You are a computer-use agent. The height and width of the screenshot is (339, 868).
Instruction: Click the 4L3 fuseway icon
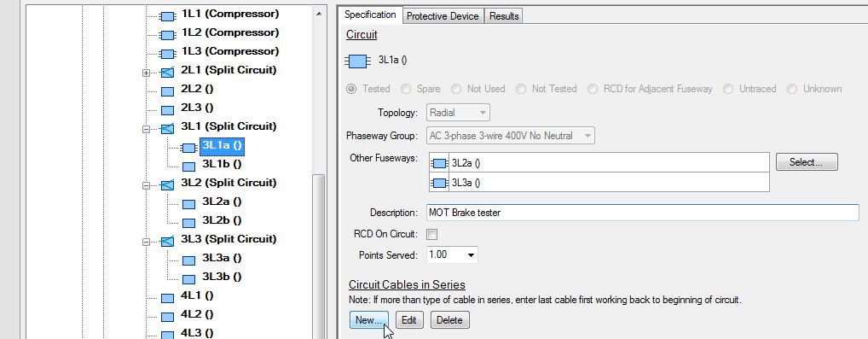point(167,335)
